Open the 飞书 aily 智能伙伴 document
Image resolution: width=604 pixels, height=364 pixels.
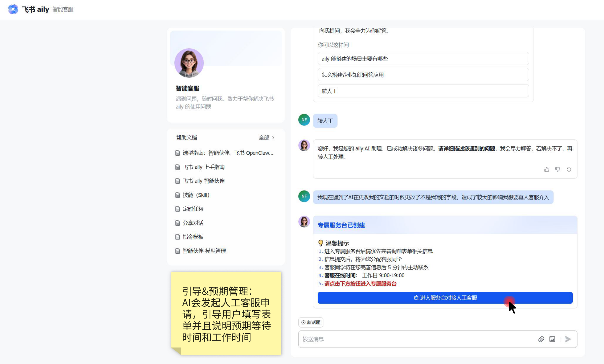(204, 181)
